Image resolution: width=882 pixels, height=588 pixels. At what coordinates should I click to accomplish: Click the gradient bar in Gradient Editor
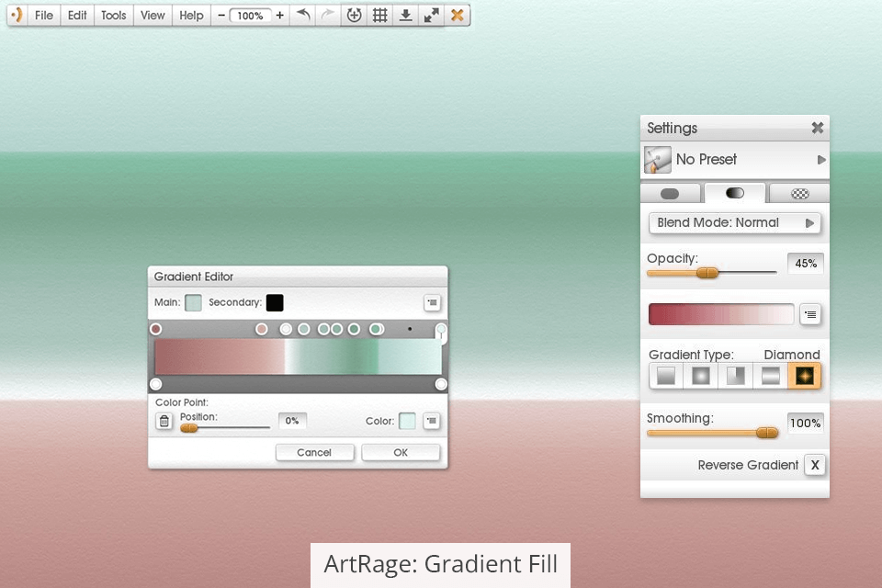pyautogui.click(x=298, y=356)
